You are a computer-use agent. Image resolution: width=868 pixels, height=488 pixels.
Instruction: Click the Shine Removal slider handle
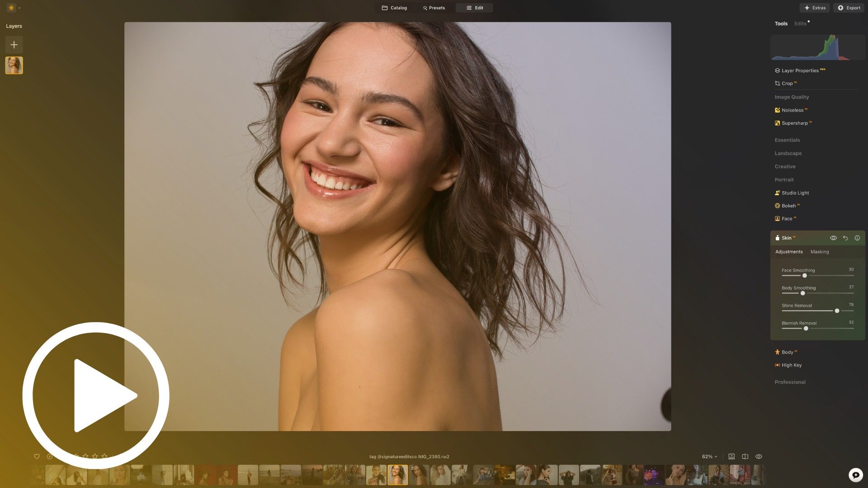click(837, 311)
